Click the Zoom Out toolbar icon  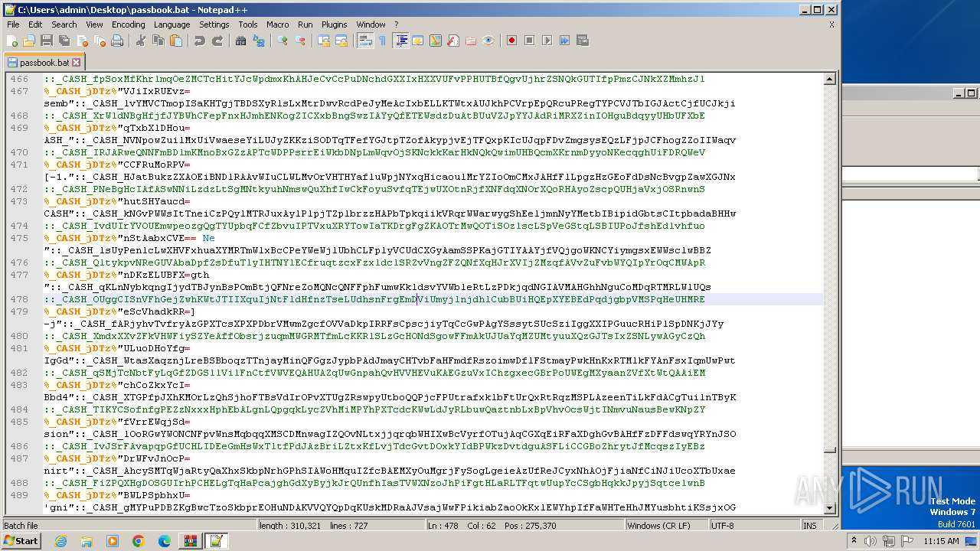pyautogui.click(x=300, y=41)
